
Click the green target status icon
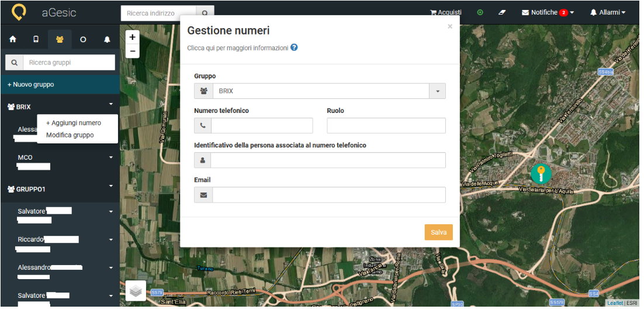pos(480,12)
